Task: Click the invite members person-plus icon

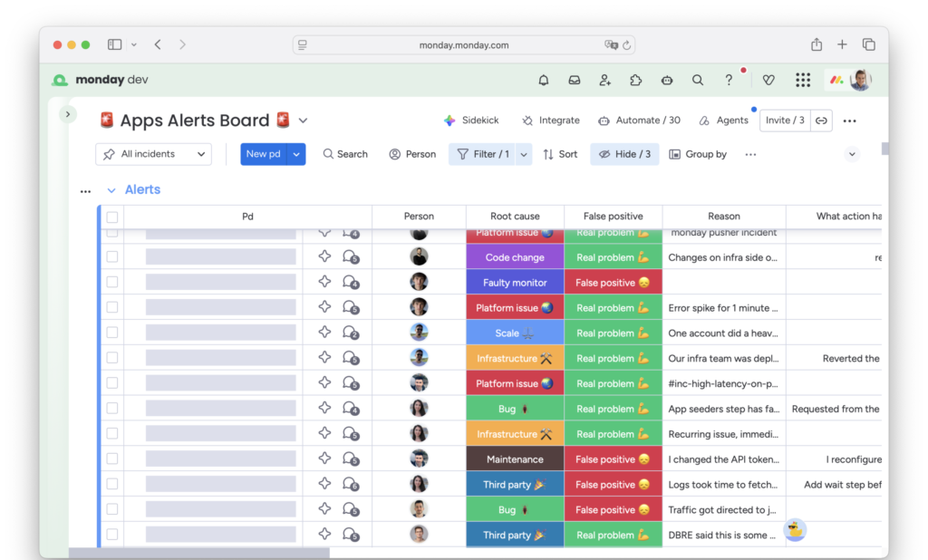Action: (x=605, y=80)
